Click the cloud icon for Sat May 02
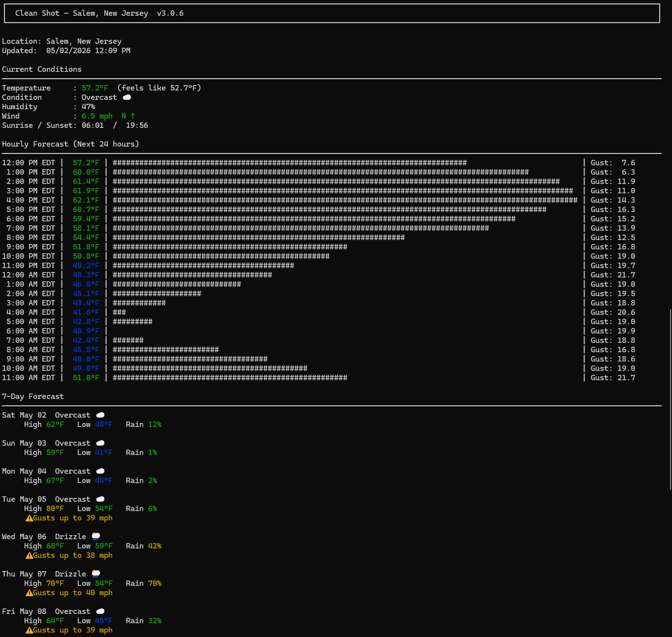 click(x=100, y=415)
